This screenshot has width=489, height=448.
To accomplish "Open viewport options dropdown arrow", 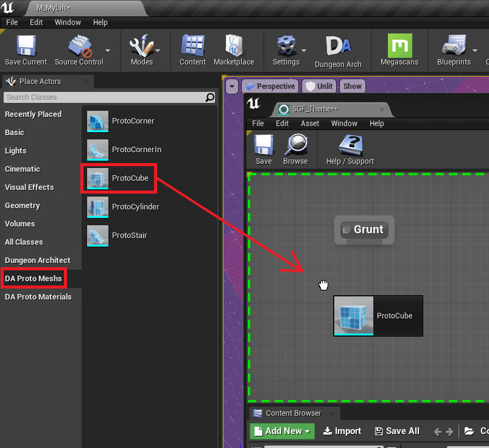I will (x=232, y=86).
